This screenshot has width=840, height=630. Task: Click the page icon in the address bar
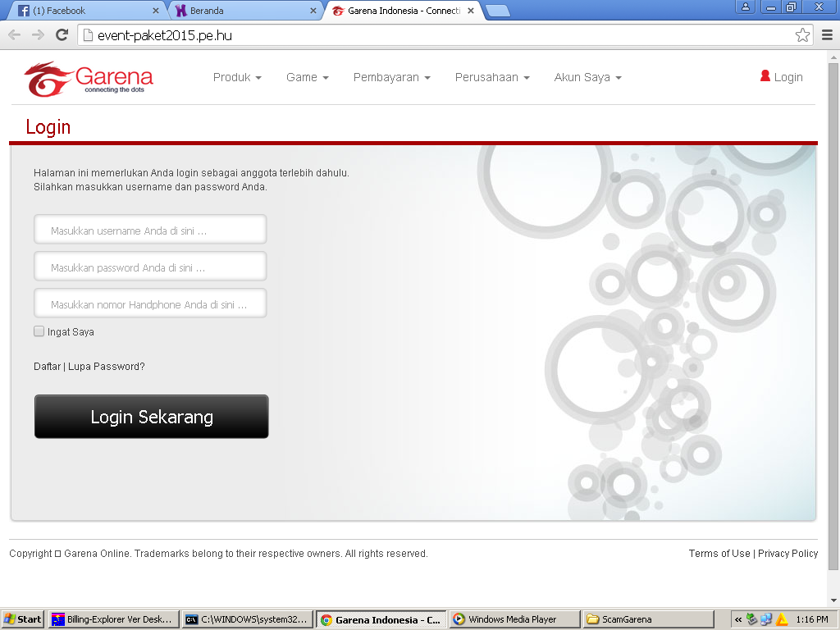pos(88,35)
